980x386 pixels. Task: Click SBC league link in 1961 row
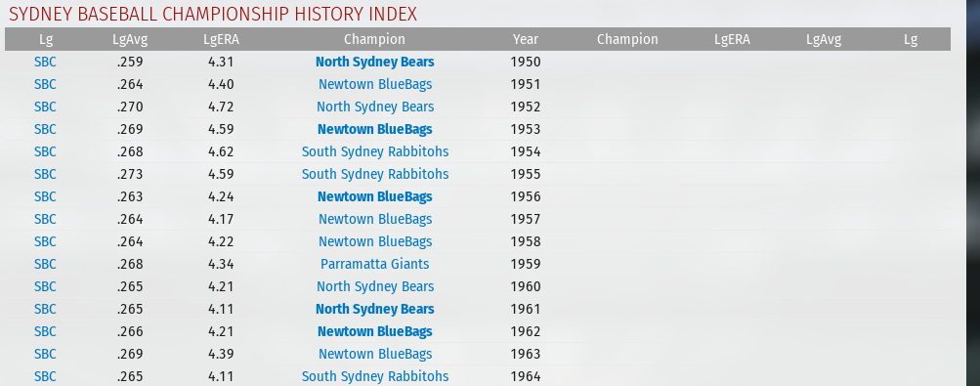coord(45,309)
